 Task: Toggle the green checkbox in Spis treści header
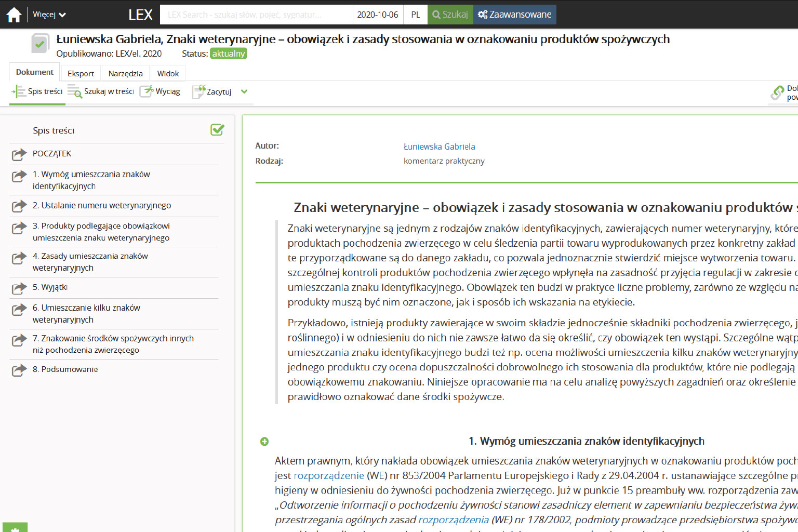tap(217, 130)
